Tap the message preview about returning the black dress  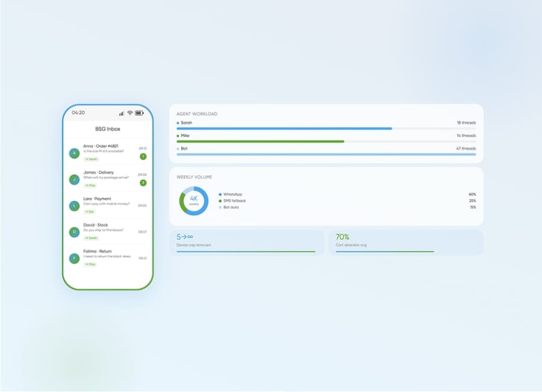107,257
